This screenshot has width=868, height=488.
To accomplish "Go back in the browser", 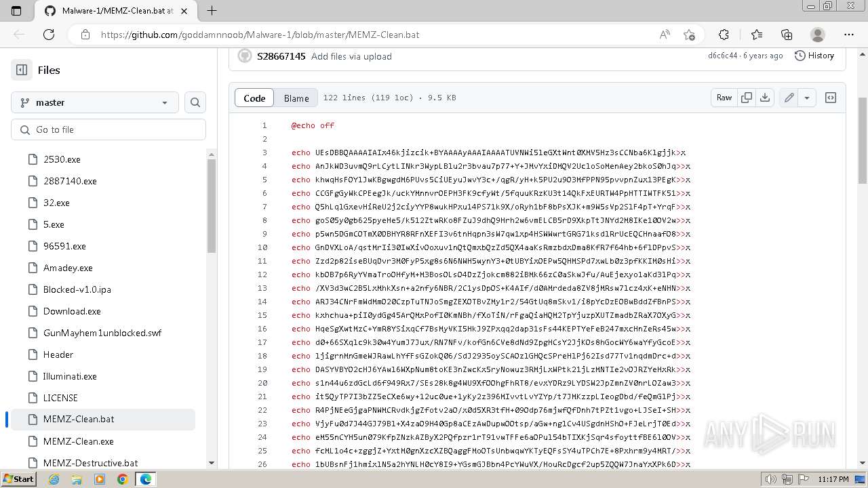I will [x=19, y=35].
